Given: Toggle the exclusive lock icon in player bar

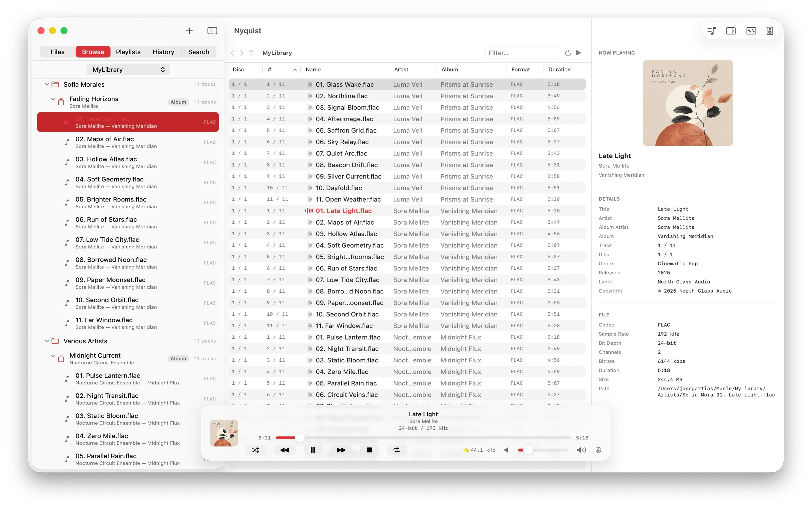Looking at the screenshot, I should 598,450.
